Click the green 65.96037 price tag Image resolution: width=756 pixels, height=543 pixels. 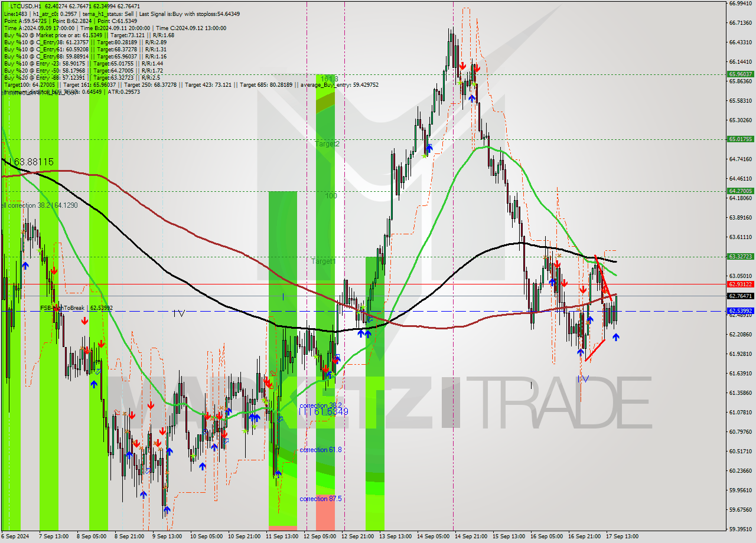[741, 74]
